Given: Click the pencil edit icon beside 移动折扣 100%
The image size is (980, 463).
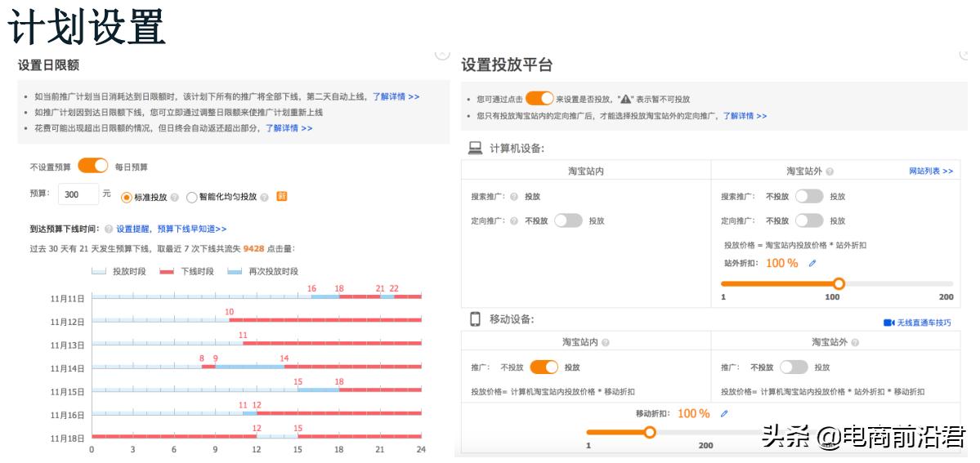Looking at the screenshot, I should click(x=724, y=414).
